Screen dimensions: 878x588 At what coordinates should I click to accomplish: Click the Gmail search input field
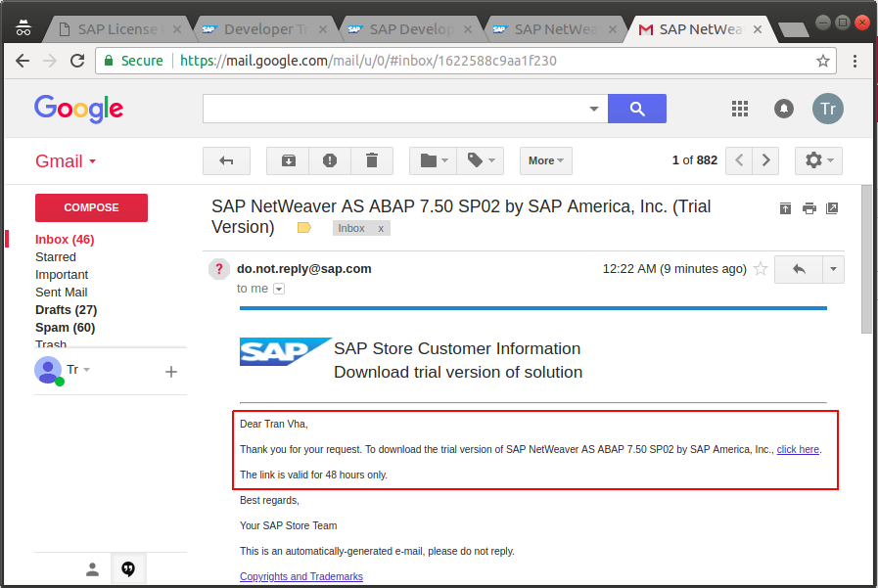394,109
